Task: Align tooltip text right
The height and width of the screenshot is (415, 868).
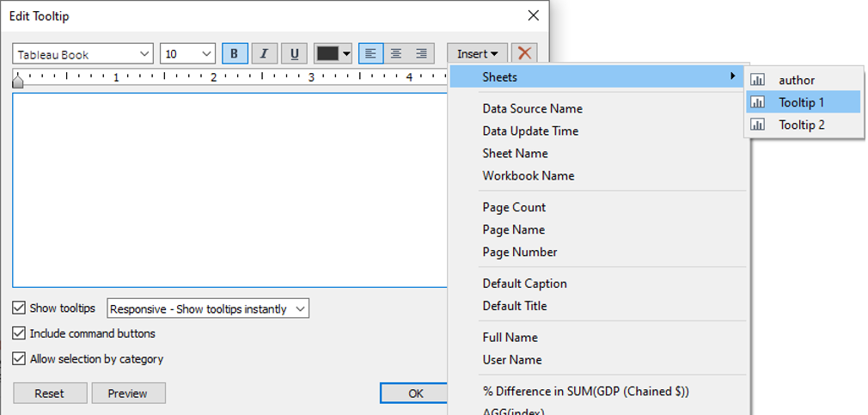Action: pos(421,54)
